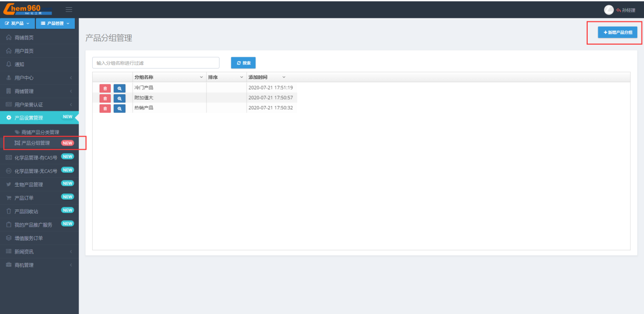Click the tag icon beside 商铺产品分类管理
The width and height of the screenshot is (644, 314).
(17, 132)
